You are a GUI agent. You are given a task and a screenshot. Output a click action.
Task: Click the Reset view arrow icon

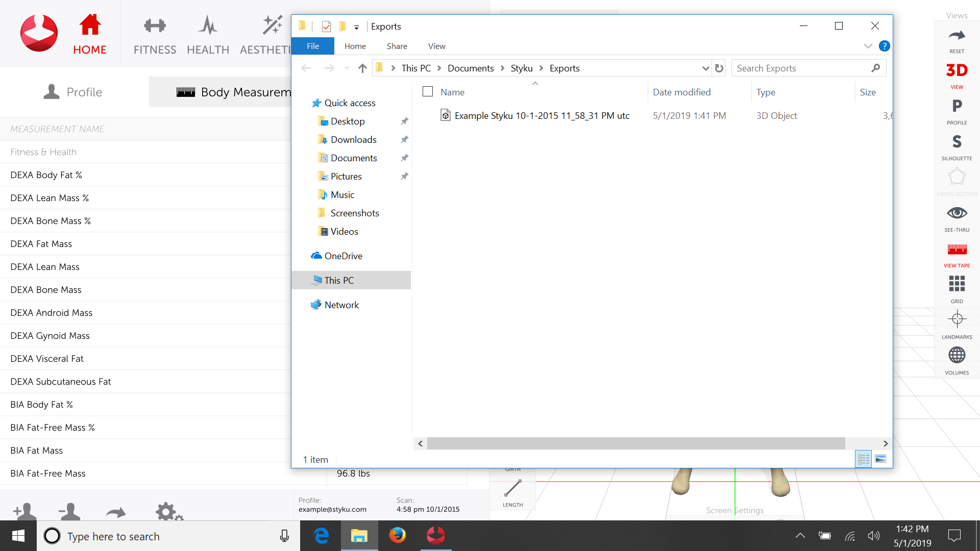pos(957,36)
